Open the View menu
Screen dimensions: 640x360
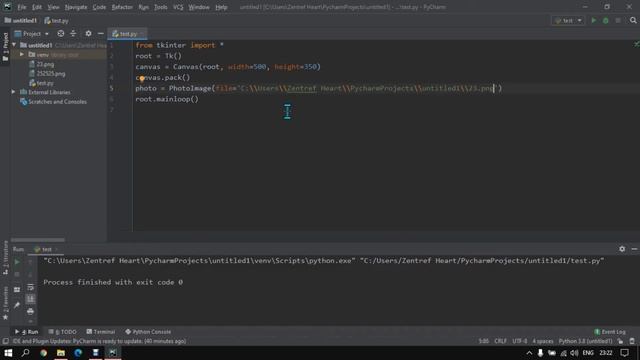click(x=53, y=7)
